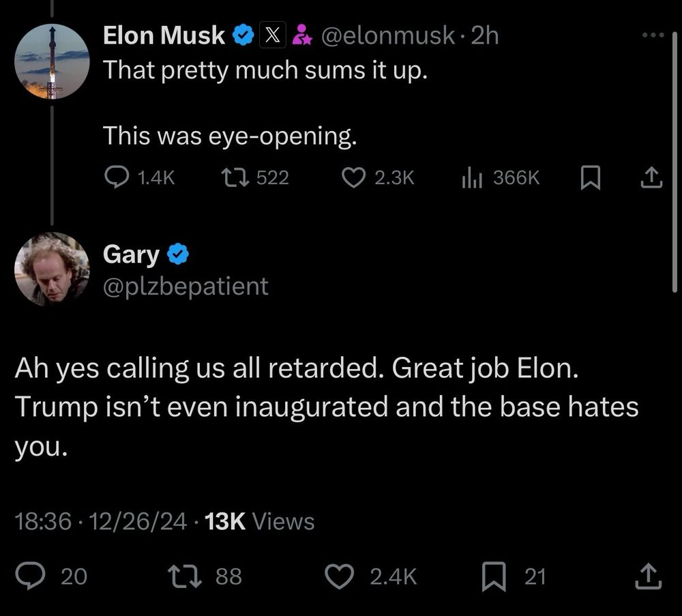Click Gary's blue verified checkmark
The height and width of the screenshot is (616, 682).
[178, 255]
